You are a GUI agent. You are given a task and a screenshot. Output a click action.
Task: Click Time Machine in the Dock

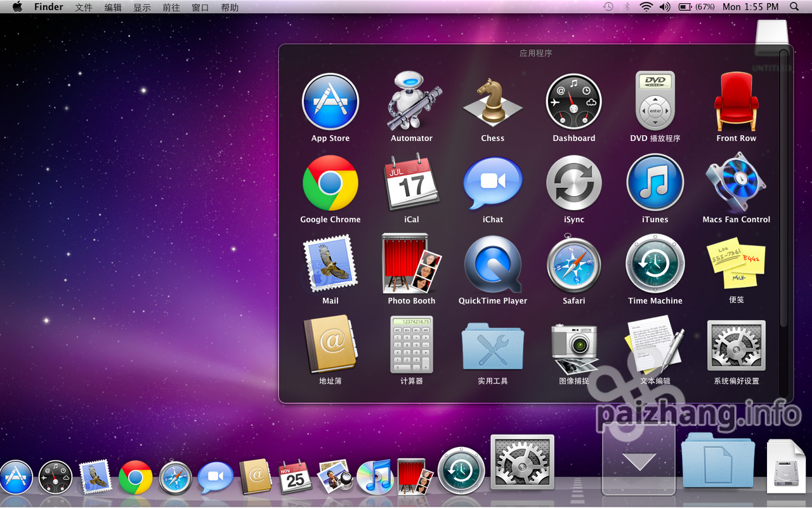(461, 471)
